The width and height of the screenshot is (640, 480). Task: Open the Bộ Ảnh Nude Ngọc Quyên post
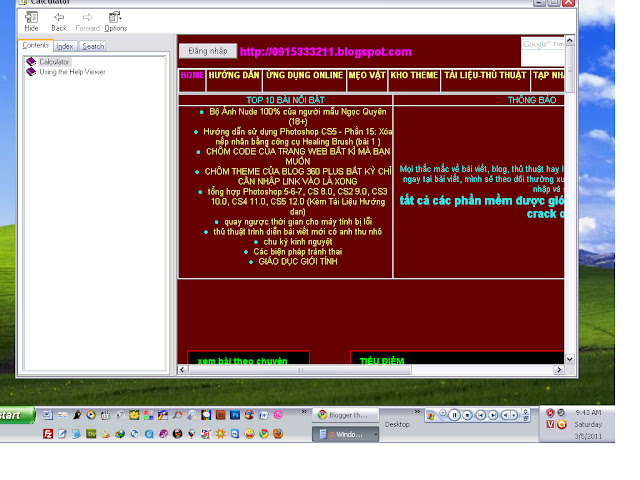coord(298,116)
